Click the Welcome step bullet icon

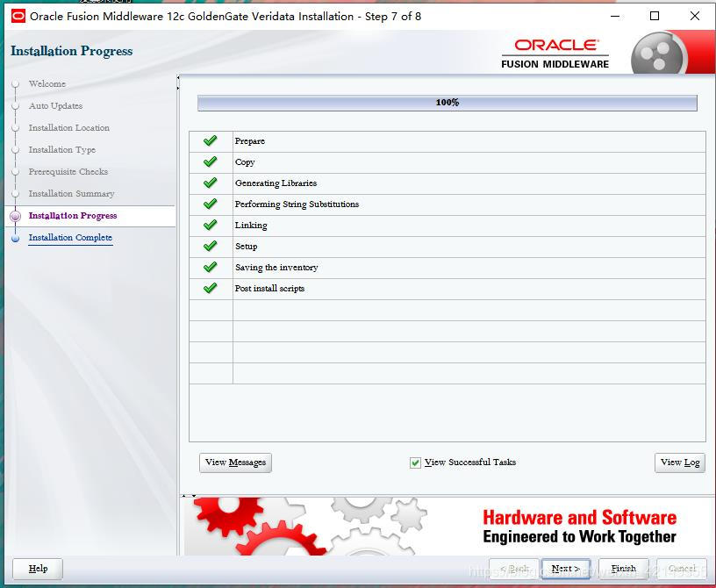[x=16, y=84]
